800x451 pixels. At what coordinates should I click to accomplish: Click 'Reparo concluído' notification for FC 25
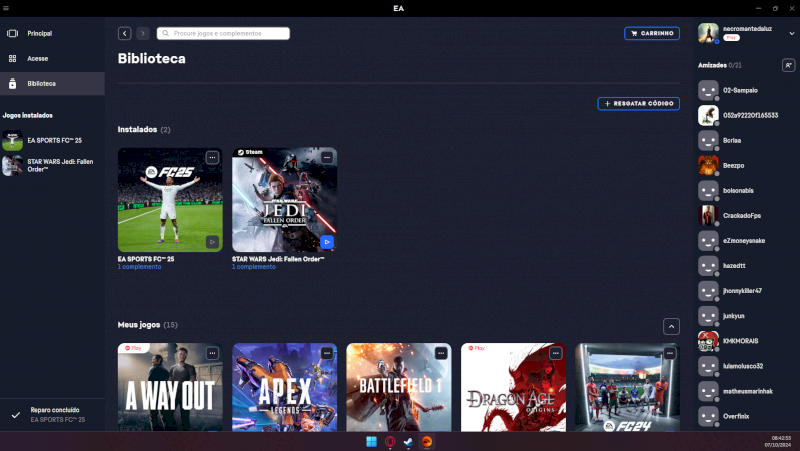coord(52,415)
